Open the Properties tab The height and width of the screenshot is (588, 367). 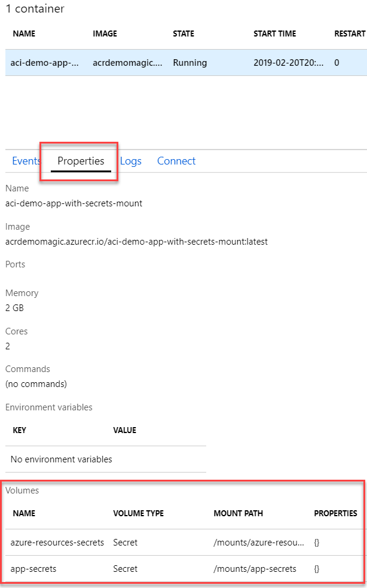(x=81, y=161)
